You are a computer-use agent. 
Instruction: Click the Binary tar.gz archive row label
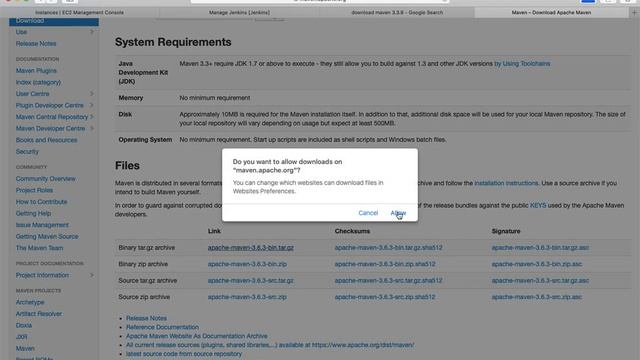tap(147, 248)
